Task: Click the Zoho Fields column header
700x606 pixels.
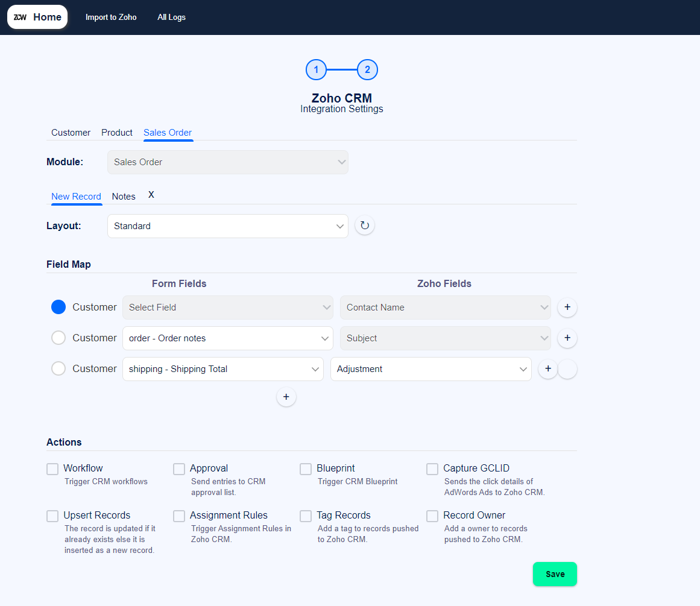Action: click(444, 283)
